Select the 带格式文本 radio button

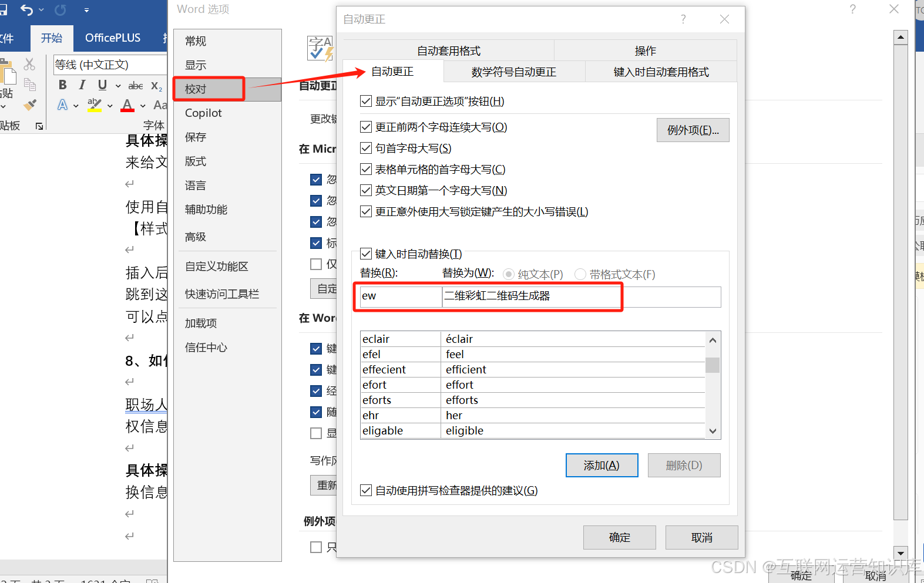[x=580, y=274]
